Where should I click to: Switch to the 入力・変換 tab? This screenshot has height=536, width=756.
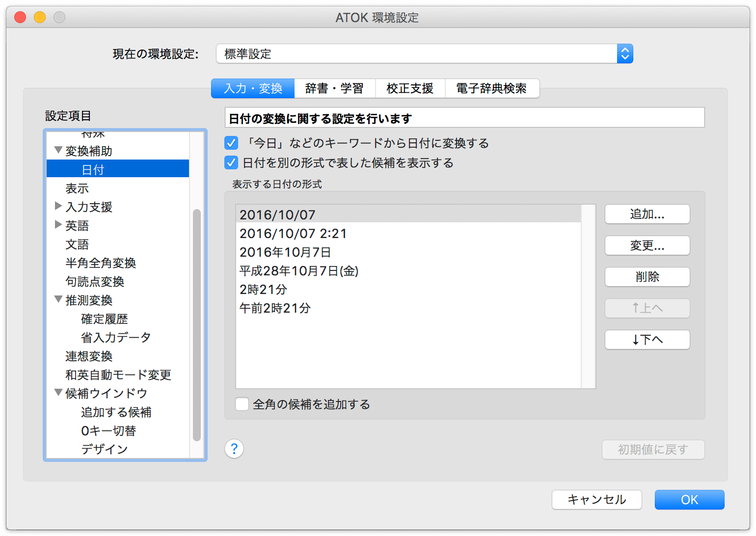253,88
